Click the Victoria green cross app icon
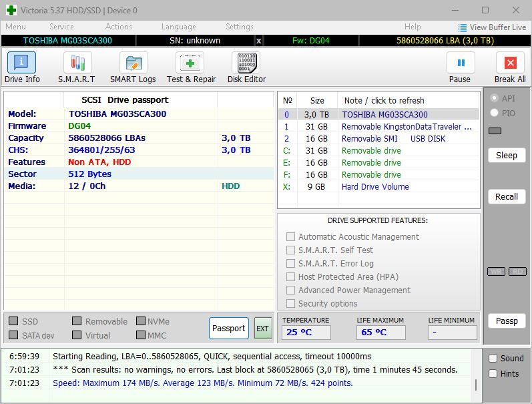Screen dimensions: 532x404 click(11, 10)
